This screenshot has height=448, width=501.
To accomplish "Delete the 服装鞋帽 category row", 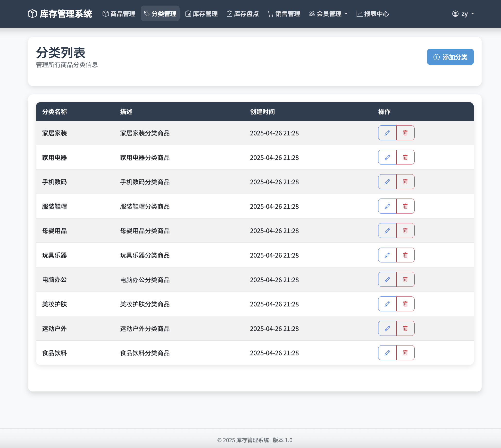I will 405,206.
